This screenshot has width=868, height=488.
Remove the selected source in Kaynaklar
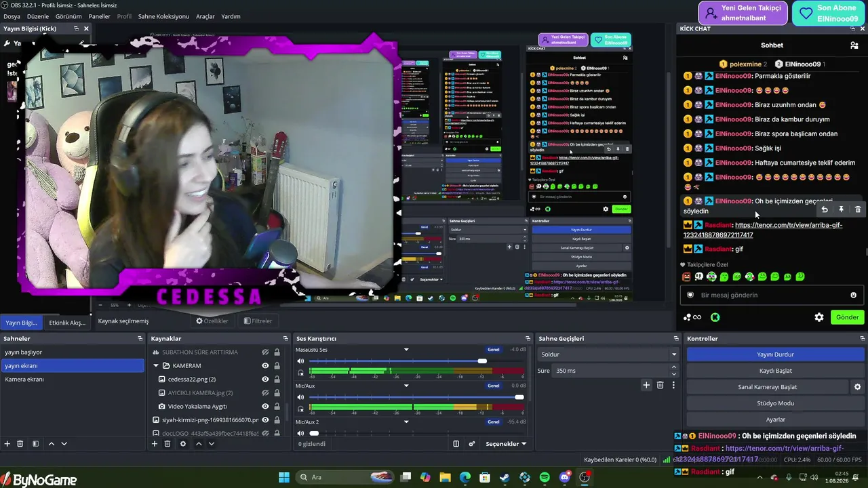pos(167,444)
